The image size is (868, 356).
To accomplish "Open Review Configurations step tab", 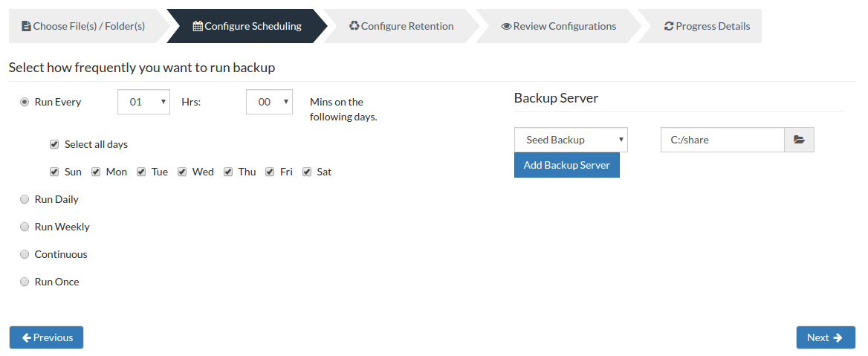I will click(559, 26).
